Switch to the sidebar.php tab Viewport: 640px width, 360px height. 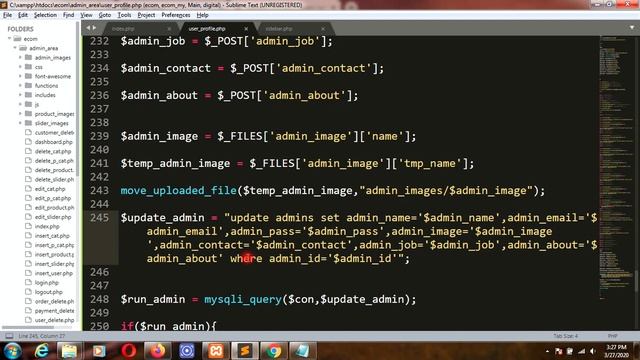(279, 29)
